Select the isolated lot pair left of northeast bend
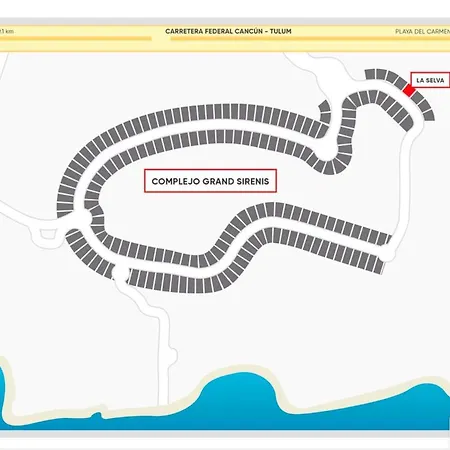 (x=324, y=112)
